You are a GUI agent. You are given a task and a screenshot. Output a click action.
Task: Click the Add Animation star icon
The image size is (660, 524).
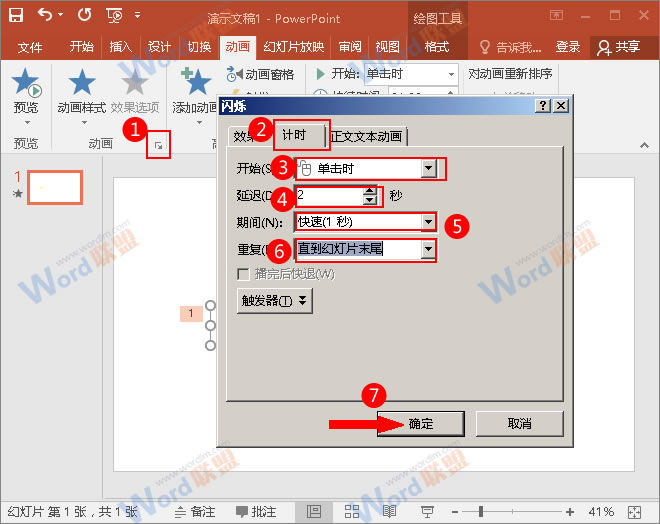194,84
